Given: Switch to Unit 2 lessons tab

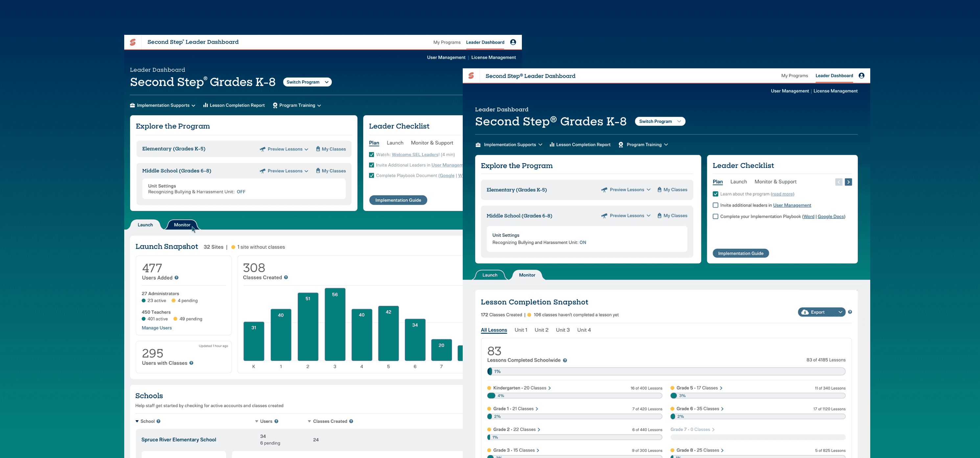Looking at the screenshot, I should (x=541, y=330).
